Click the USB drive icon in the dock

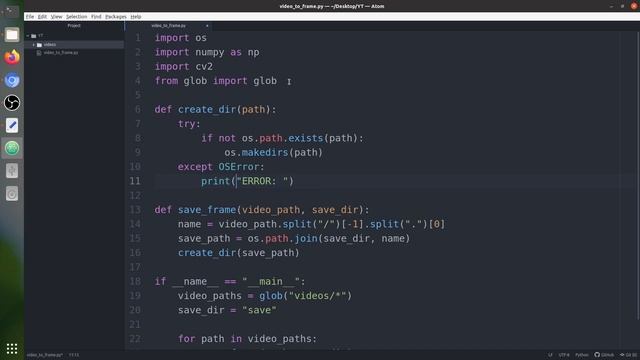coord(12,171)
